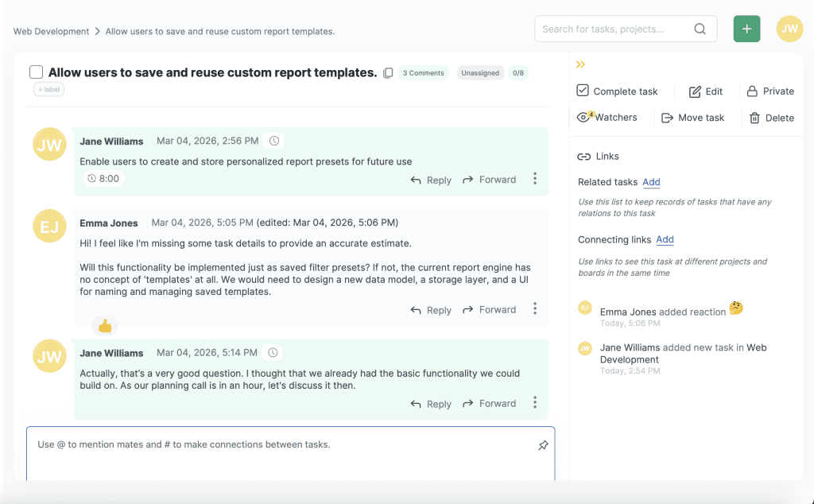Screen dimensions: 814x504
Task: Click the 8:00 time estimate badge
Action: [103, 179]
